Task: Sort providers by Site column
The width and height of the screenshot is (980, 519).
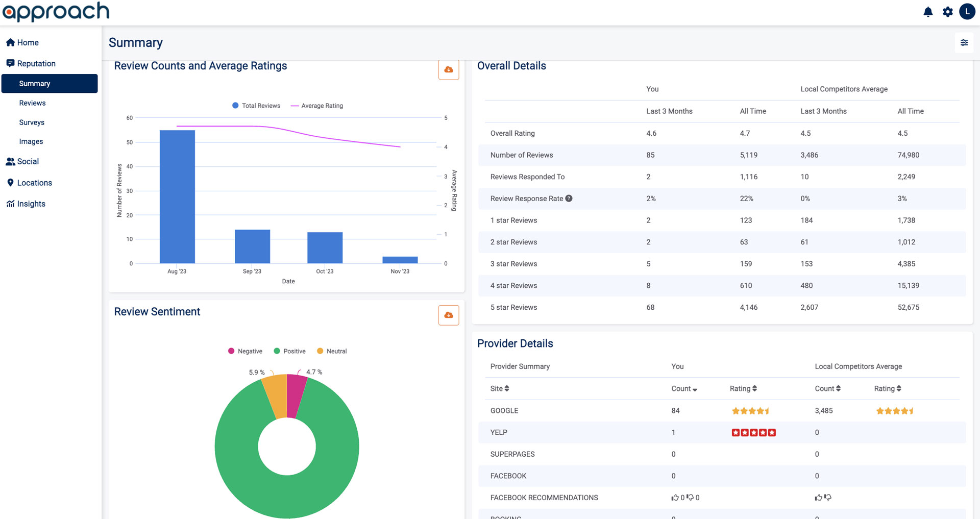Action: [500, 389]
